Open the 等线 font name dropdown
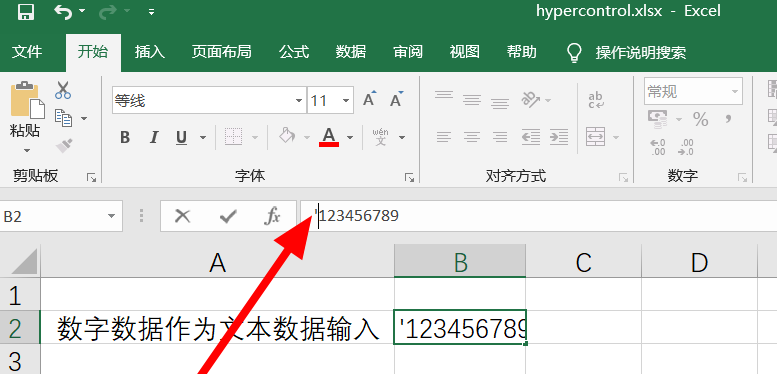 299,101
